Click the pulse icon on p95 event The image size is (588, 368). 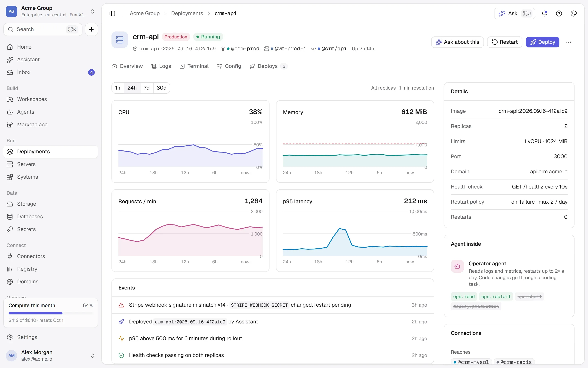tap(121, 339)
